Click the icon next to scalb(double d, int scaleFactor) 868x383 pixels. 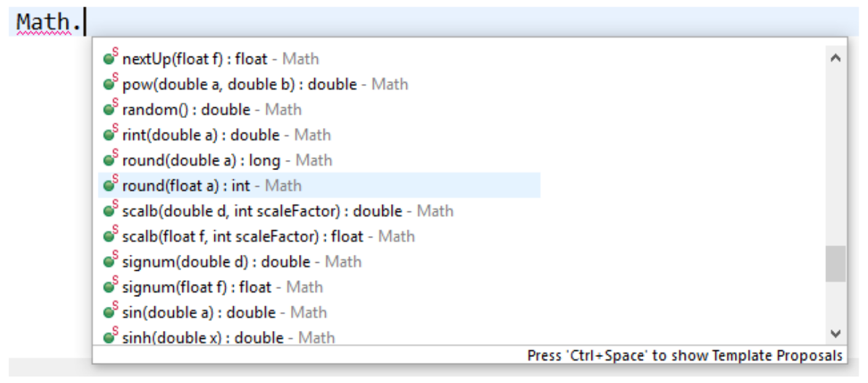[x=110, y=211]
